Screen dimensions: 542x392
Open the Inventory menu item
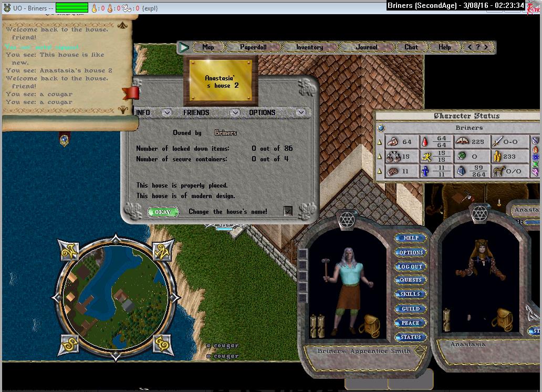pyautogui.click(x=309, y=47)
